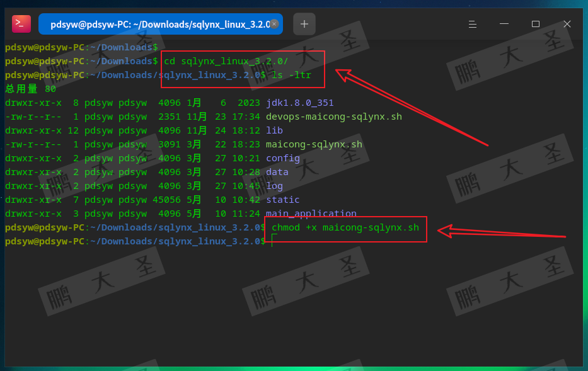This screenshot has width=588, height=371.
Task: Click the hamburger menu button
Action: (x=473, y=23)
